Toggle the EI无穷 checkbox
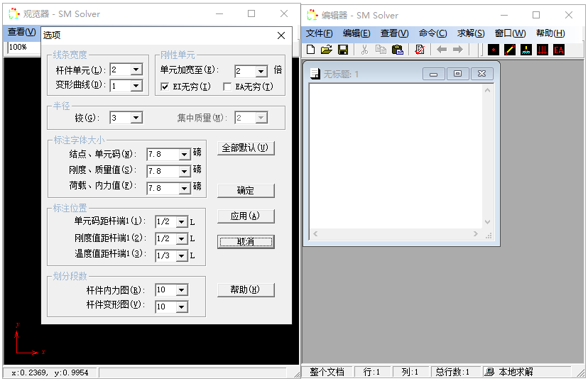588x381 pixels. (165, 87)
